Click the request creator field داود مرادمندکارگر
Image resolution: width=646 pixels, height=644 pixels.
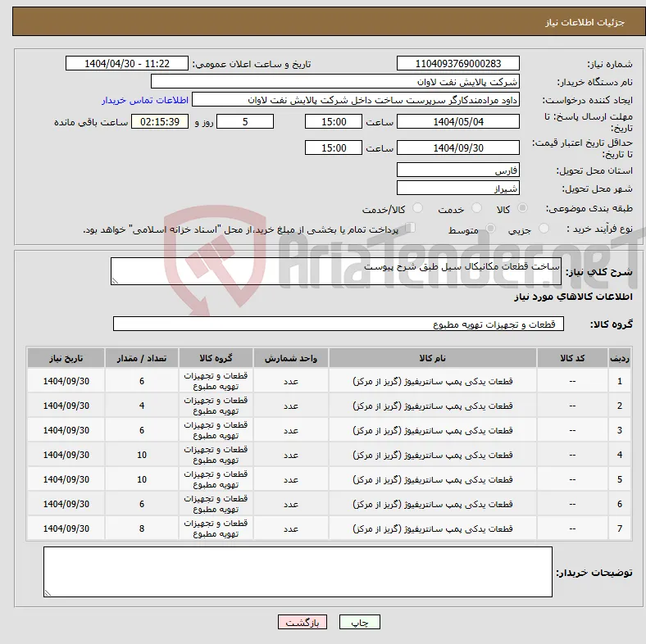tap(356, 100)
